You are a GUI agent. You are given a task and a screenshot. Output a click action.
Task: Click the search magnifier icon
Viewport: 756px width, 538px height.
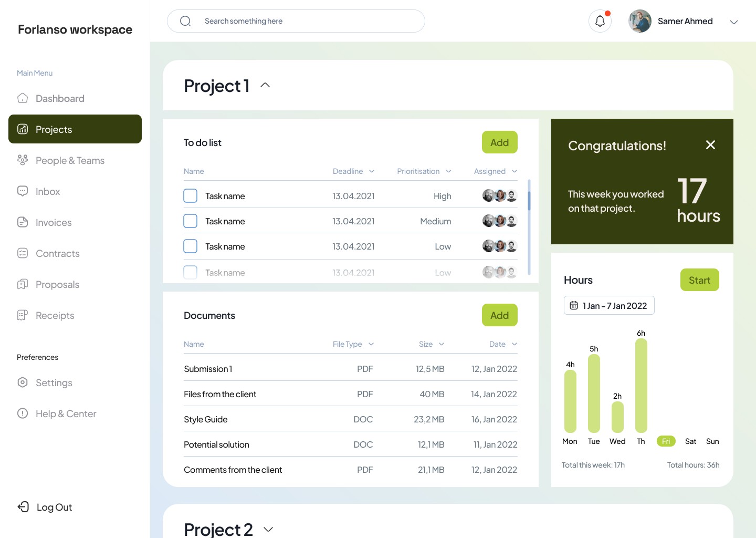pyautogui.click(x=185, y=21)
